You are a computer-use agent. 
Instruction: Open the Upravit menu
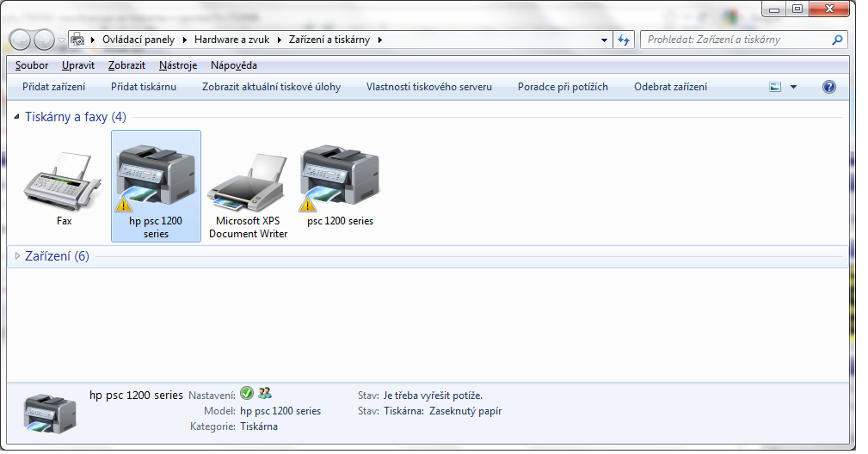click(x=78, y=65)
